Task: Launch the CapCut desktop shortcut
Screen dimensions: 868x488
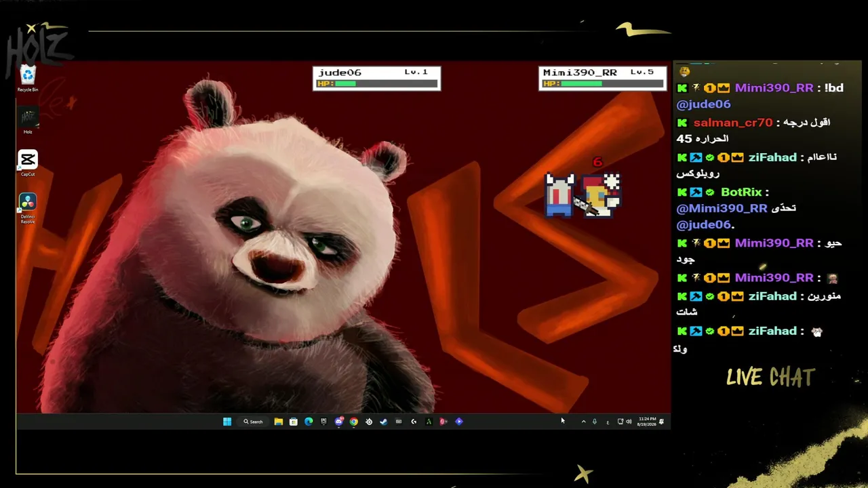Action: pyautogui.click(x=28, y=163)
